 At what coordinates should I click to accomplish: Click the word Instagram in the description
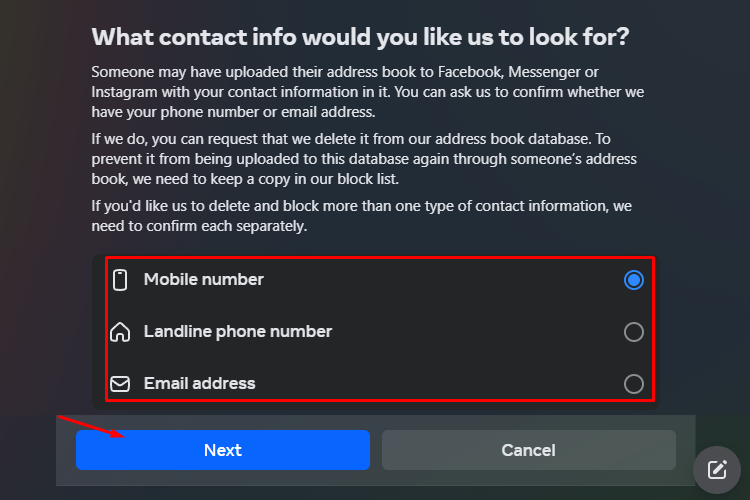point(124,92)
